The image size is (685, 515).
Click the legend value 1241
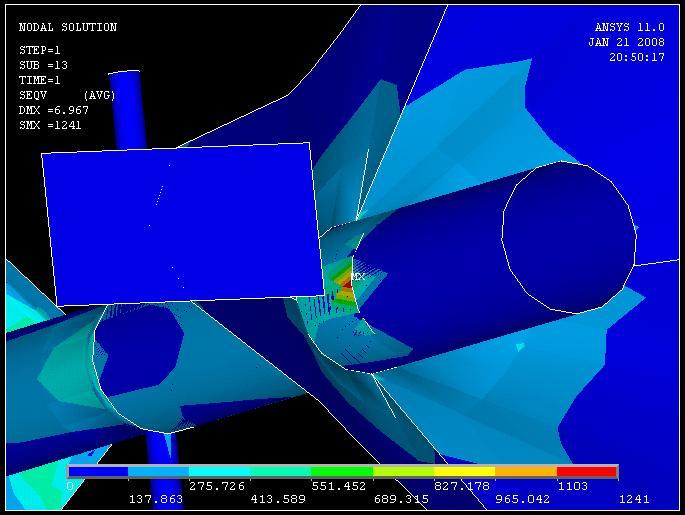tap(634, 499)
